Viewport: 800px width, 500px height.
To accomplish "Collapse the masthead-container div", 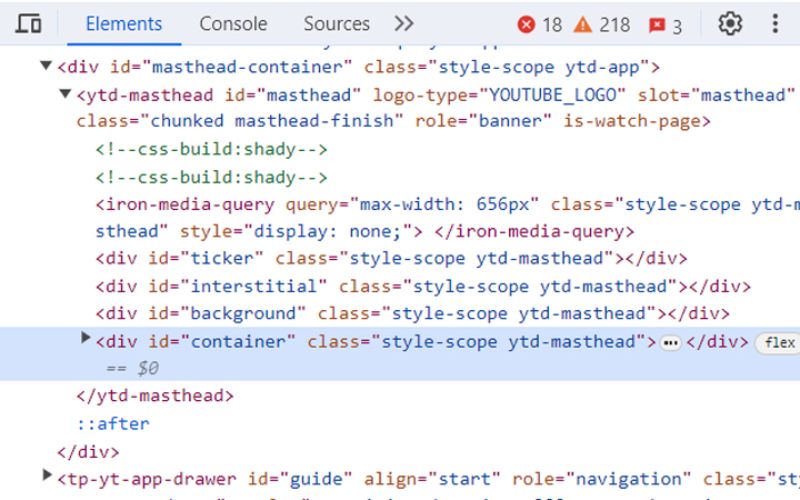I will click(46, 66).
